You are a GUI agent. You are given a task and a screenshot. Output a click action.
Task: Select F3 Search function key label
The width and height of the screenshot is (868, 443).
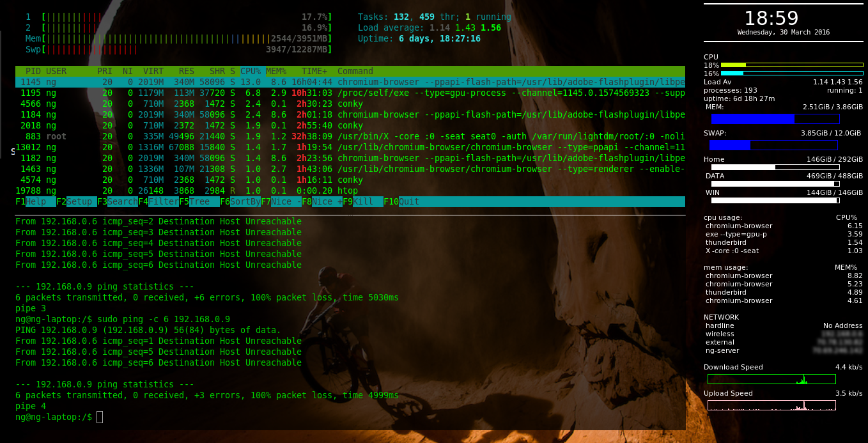118,201
